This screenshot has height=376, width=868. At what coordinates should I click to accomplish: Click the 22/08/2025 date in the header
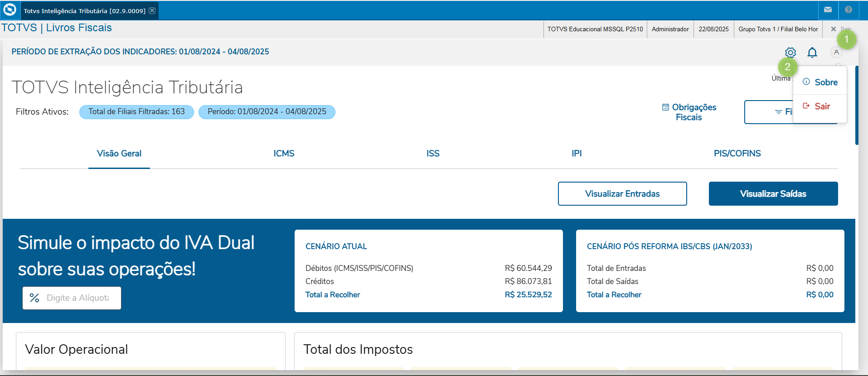(x=713, y=29)
